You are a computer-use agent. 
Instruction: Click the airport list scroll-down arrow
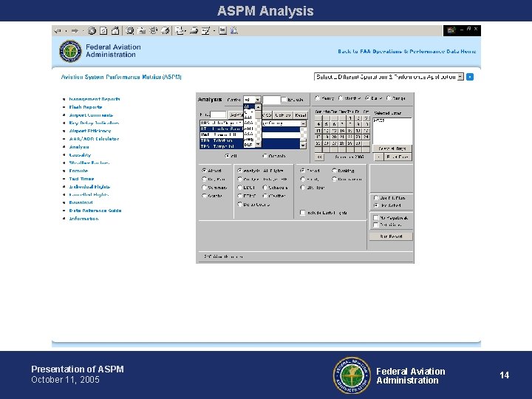(x=303, y=146)
